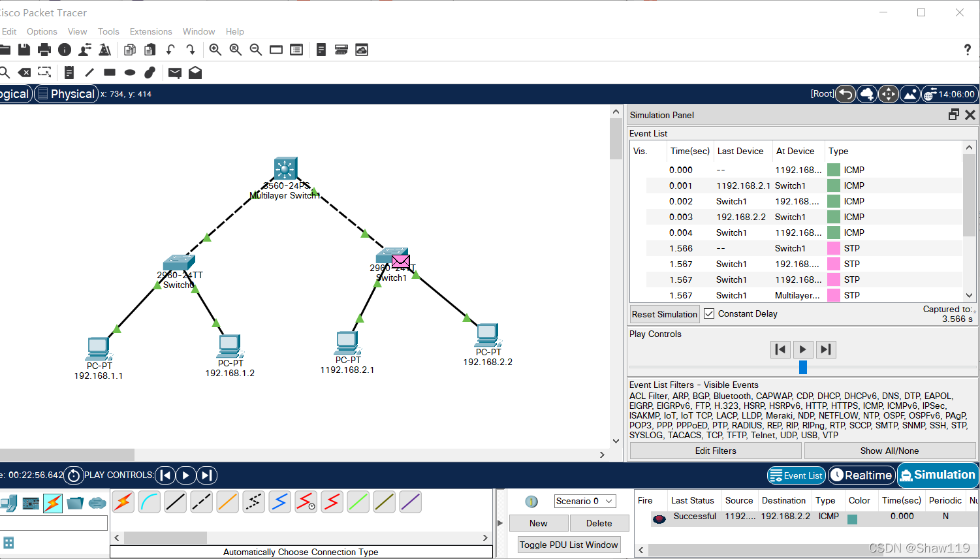Open the Scenario 0 dropdown
The image size is (980, 559).
coord(585,501)
